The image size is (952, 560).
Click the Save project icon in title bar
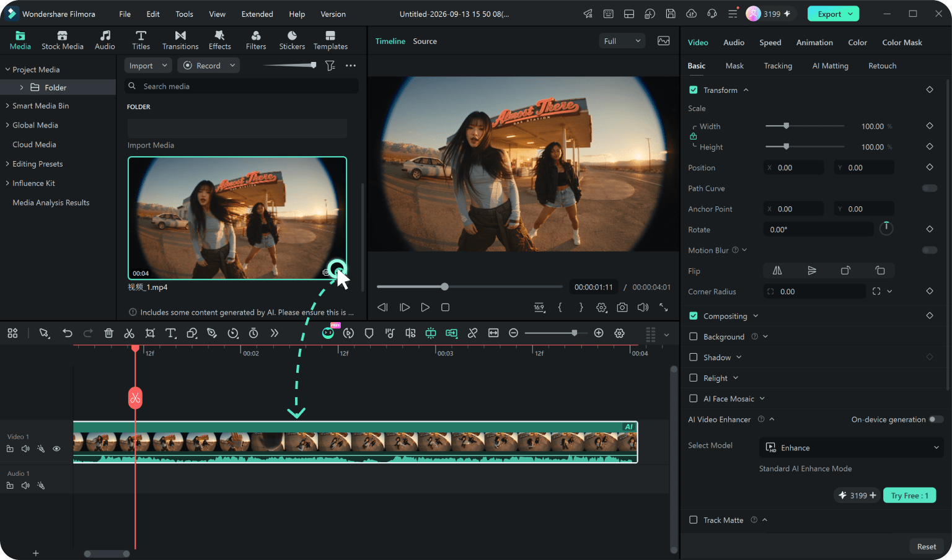point(671,14)
